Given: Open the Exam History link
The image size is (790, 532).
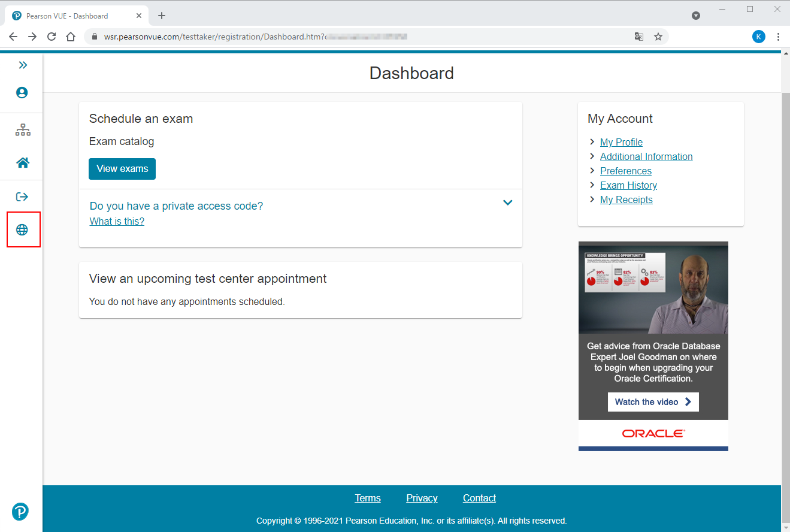Looking at the screenshot, I should (628, 185).
